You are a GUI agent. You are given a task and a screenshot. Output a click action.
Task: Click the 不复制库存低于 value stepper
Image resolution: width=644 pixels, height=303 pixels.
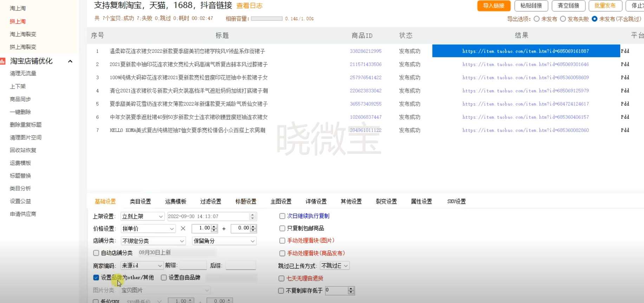[351, 291]
